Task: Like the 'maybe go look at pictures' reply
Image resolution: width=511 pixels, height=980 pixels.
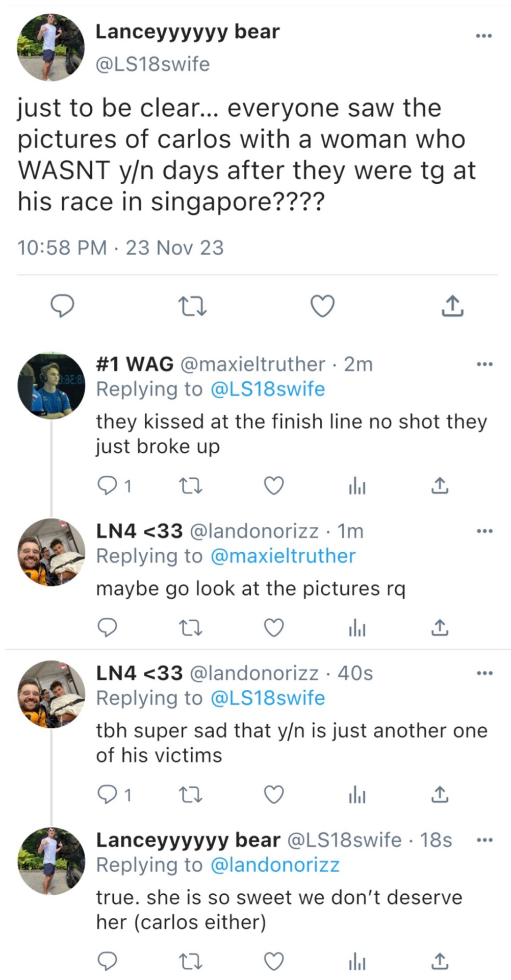Action: [x=274, y=627]
